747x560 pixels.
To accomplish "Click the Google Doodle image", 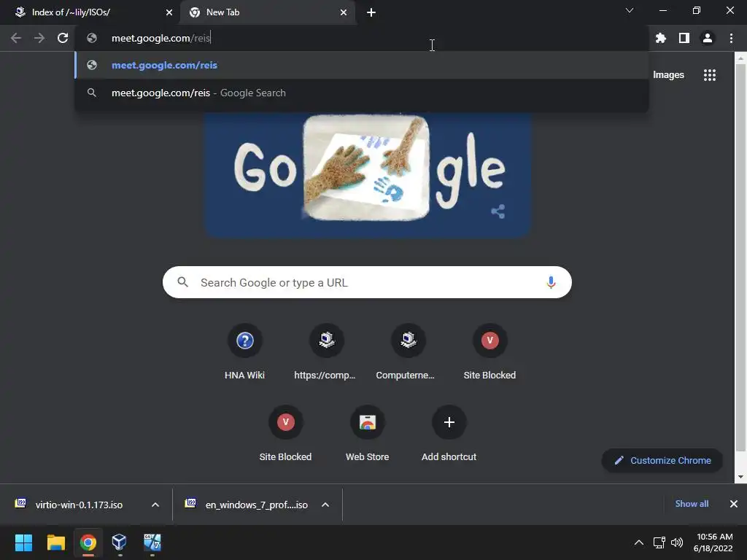I will click(368, 174).
